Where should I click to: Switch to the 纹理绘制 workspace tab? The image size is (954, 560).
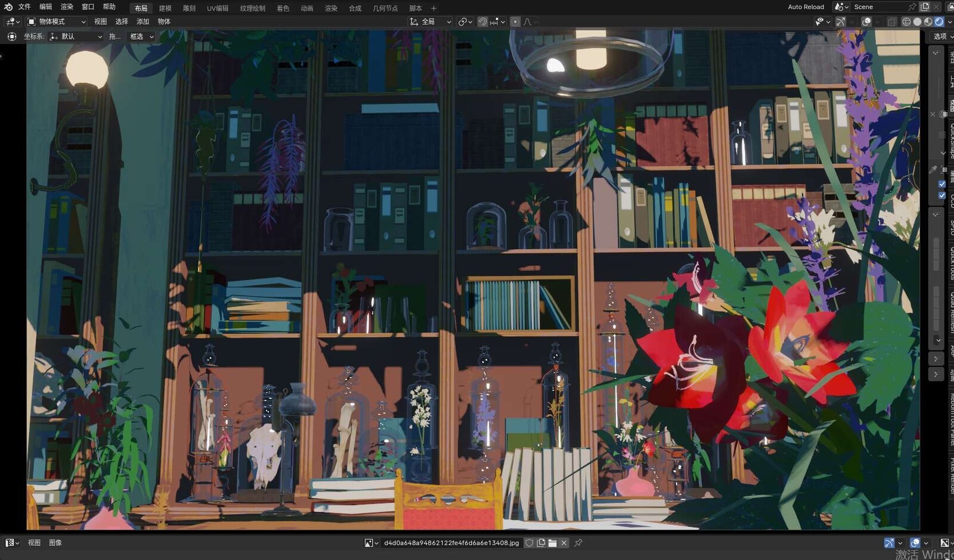pos(253,8)
